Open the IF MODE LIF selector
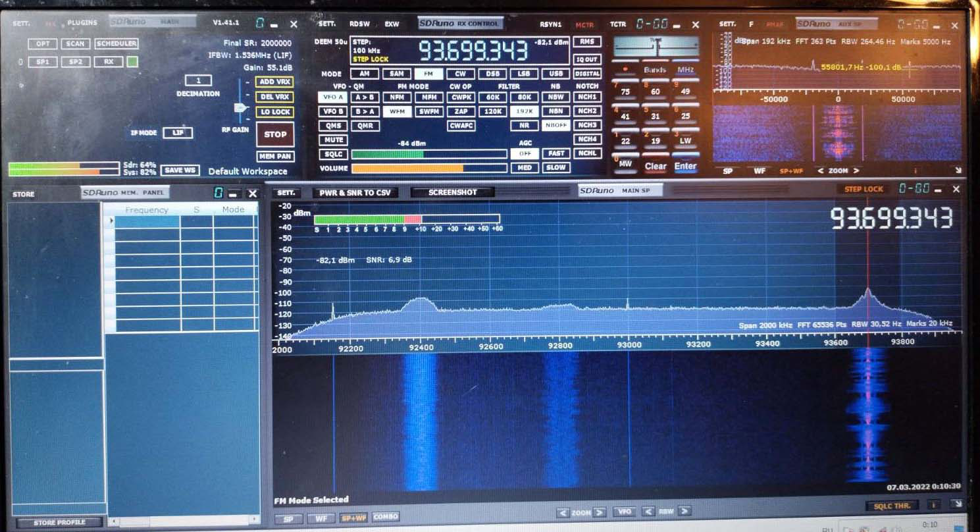 pyautogui.click(x=178, y=132)
